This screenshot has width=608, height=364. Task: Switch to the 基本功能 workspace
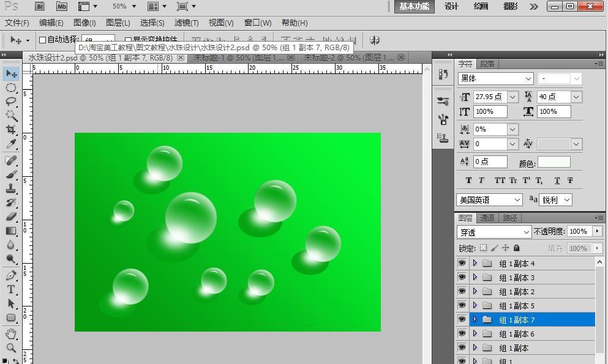414,6
